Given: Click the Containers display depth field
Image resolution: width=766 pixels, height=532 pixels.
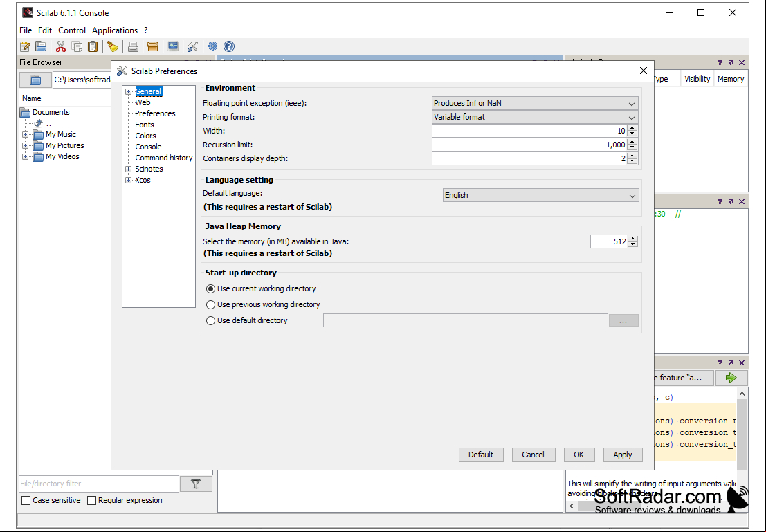Looking at the screenshot, I should tap(529, 158).
